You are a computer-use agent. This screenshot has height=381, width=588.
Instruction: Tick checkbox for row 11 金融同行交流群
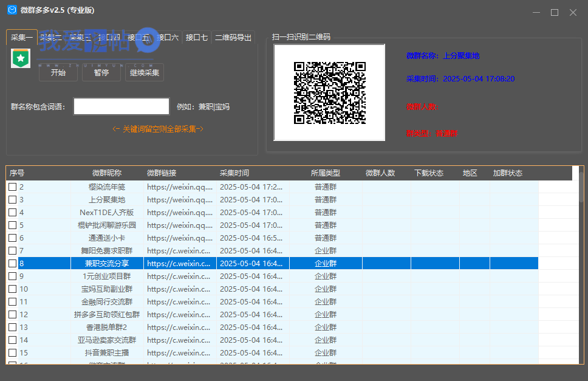click(x=12, y=301)
